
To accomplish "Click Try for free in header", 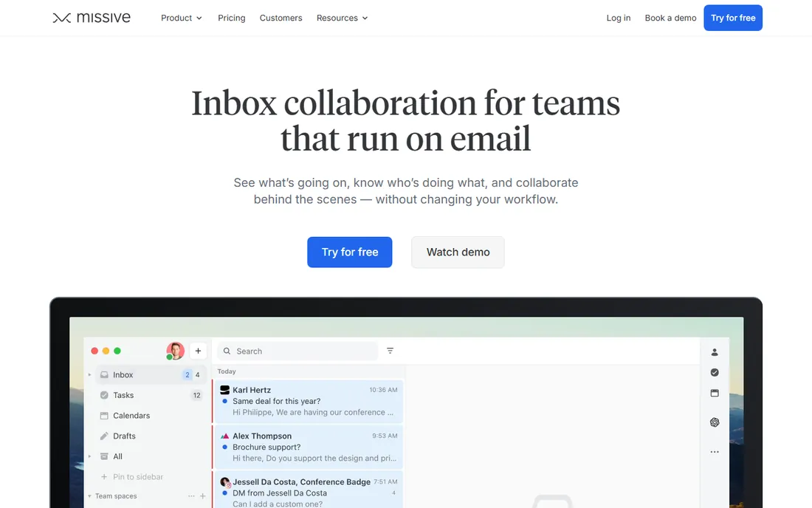I will pos(733,18).
